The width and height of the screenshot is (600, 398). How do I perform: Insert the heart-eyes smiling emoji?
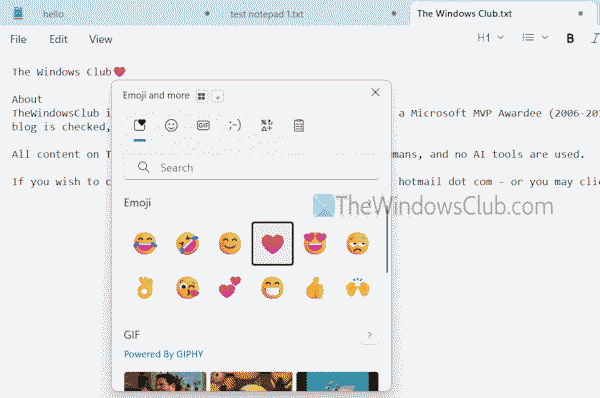pyautogui.click(x=315, y=243)
